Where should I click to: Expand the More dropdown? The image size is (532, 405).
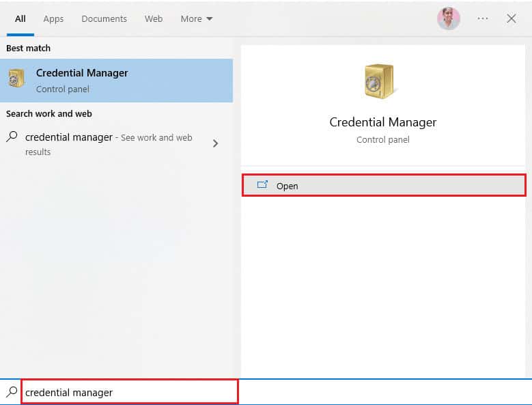pyautogui.click(x=197, y=18)
